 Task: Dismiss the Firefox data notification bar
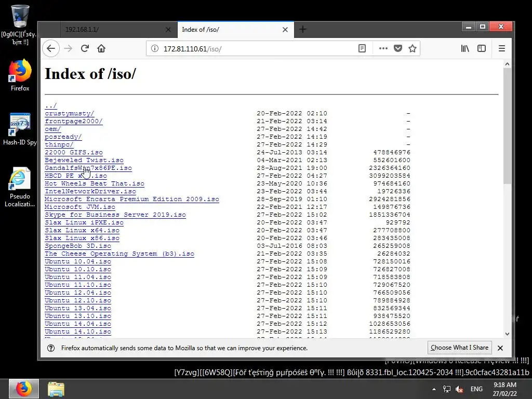tap(500, 348)
